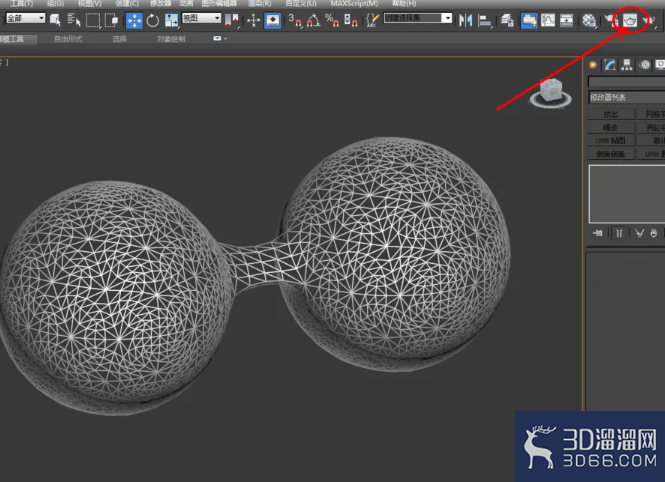Viewport: 665px width, 482px height.
Task: Click the empty modifier stack list box
Action: pos(627,194)
